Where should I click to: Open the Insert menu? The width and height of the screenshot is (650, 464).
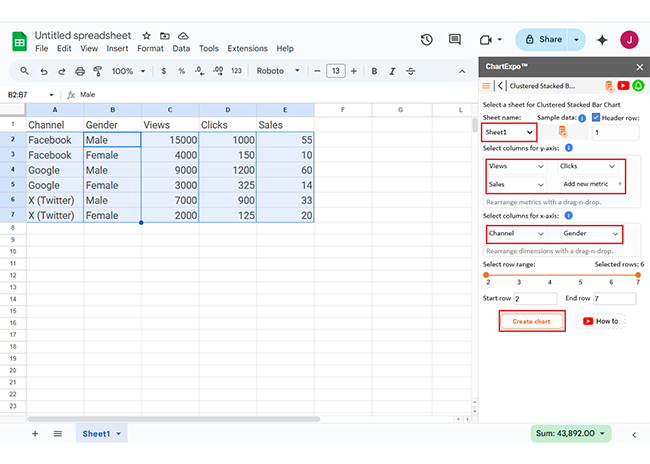click(117, 49)
